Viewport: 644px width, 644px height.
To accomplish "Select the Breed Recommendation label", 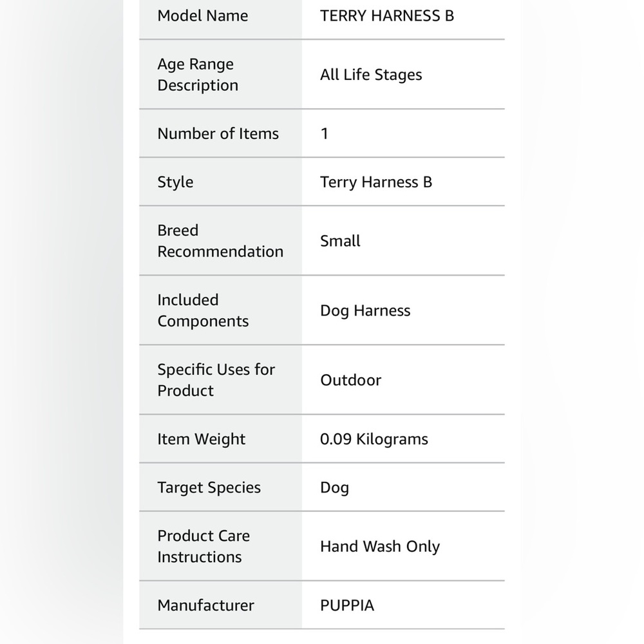I will [220, 241].
